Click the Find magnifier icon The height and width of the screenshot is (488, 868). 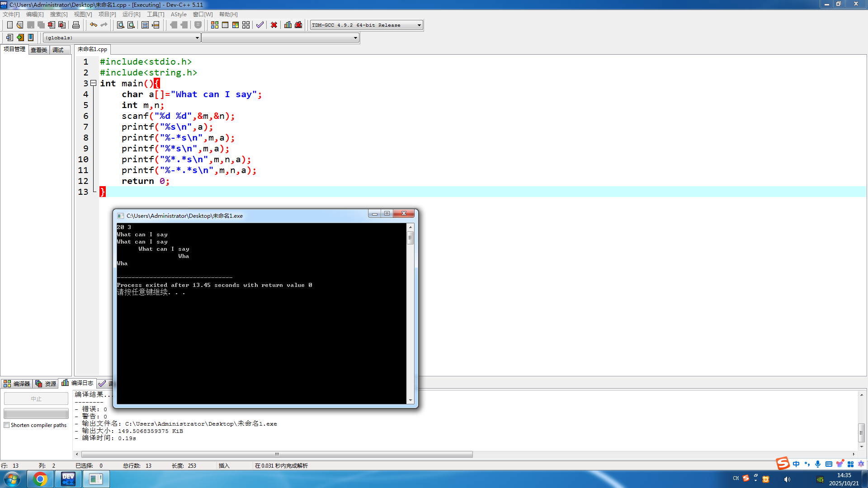120,25
